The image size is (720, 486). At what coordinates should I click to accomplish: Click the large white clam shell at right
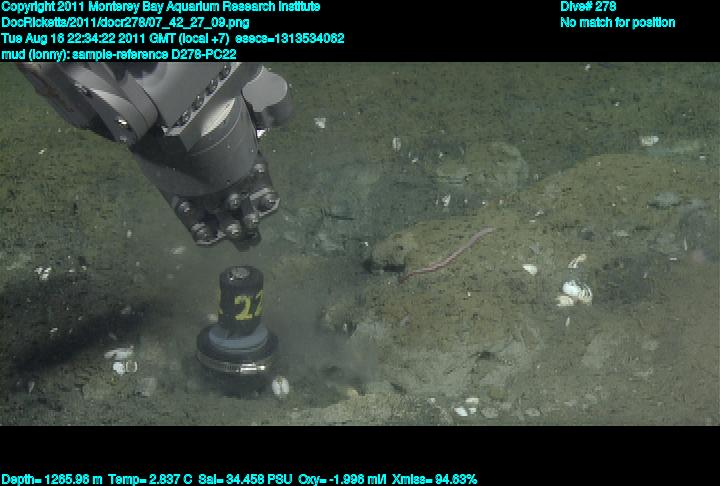coord(577,291)
